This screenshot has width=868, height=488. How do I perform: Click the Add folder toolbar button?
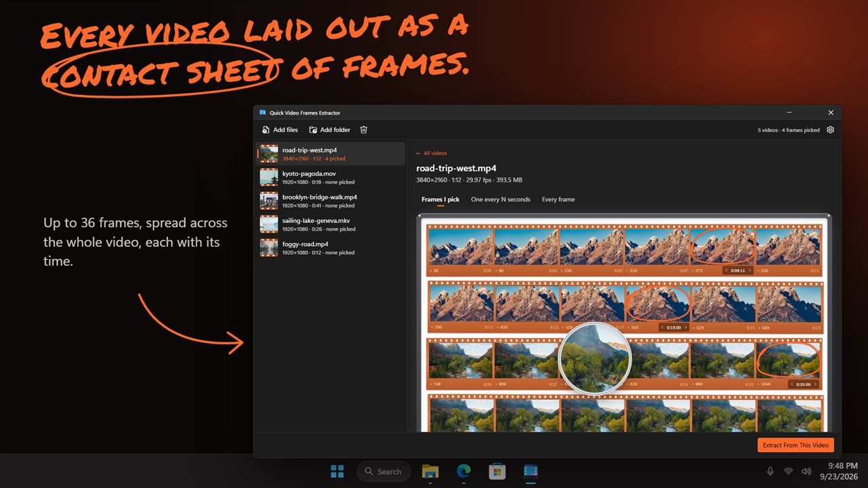point(330,129)
